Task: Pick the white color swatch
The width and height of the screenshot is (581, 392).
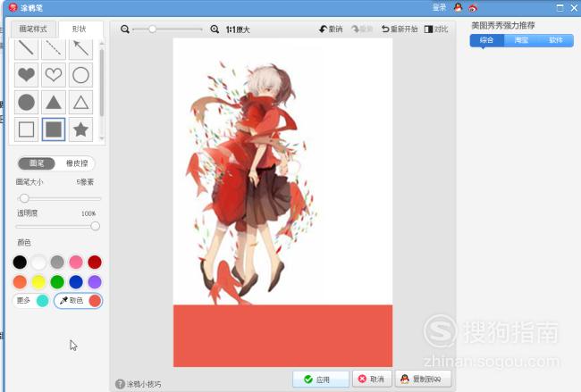Action: pos(38,262)
